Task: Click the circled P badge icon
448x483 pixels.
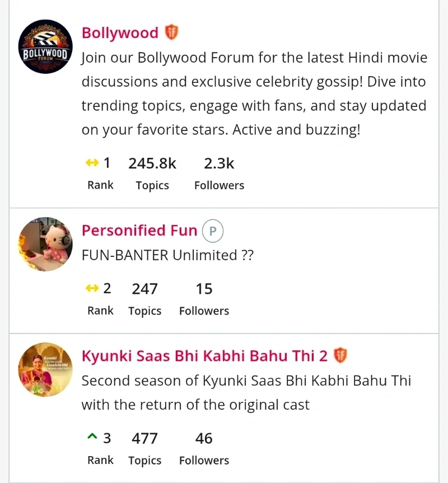Action: (x=213, y=231)
